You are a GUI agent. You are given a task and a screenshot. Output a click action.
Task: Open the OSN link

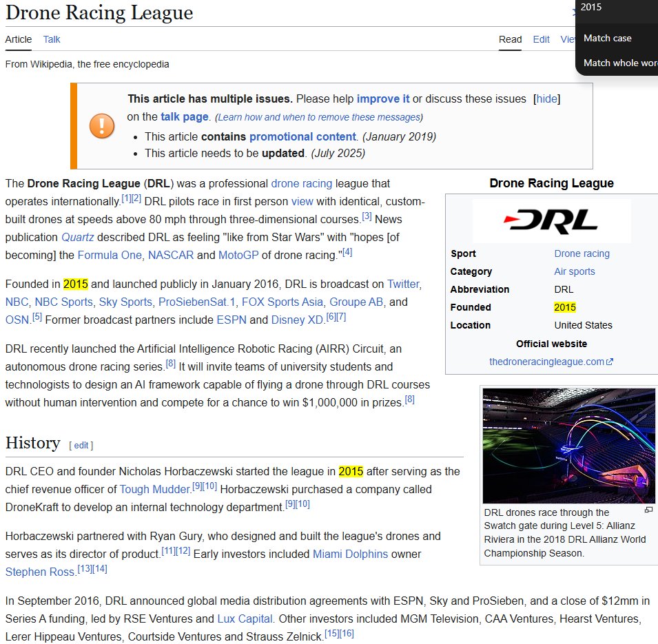17,320
